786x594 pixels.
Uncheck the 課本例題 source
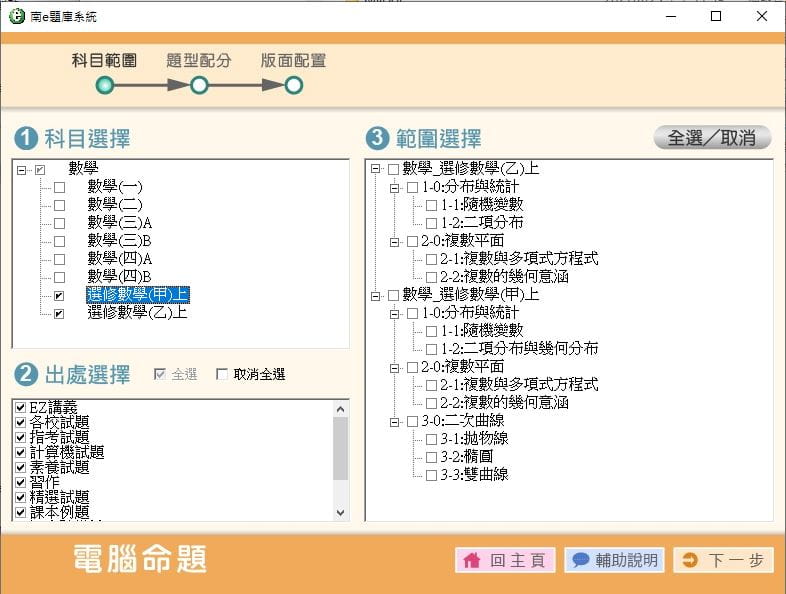click(x=21, y=512)
